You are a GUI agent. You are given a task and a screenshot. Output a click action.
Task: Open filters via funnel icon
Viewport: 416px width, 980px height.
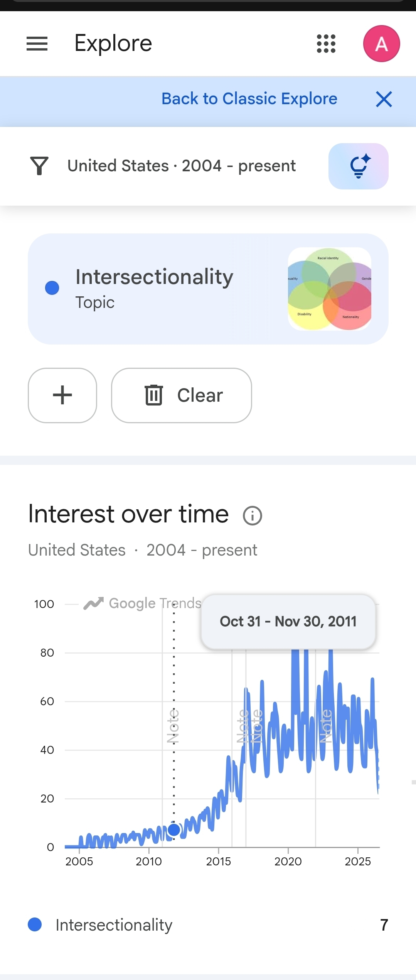[39, 166]
